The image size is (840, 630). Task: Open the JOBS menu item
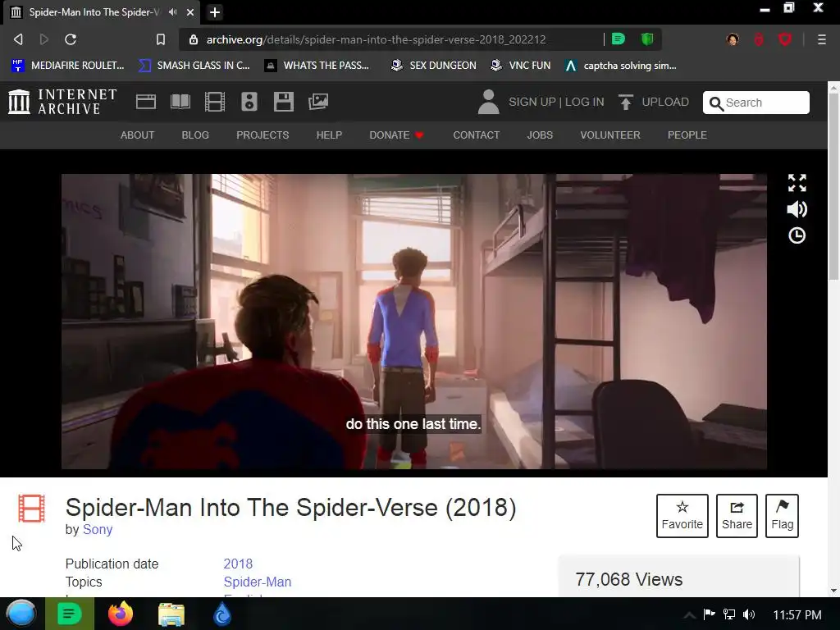pyautogui.click(x=540, y=135)
